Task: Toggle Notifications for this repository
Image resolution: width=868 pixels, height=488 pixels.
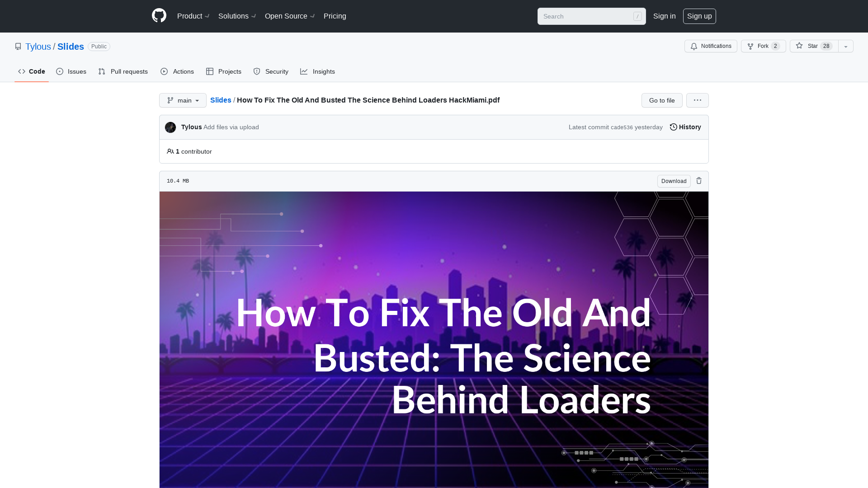Action: 711,46
